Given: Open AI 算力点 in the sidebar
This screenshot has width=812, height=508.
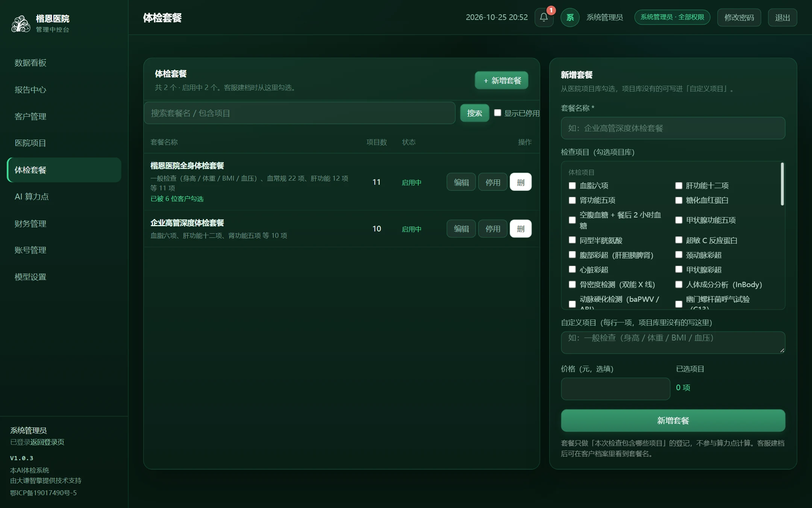Looking at the screenshot, I should tap(64, 196).
